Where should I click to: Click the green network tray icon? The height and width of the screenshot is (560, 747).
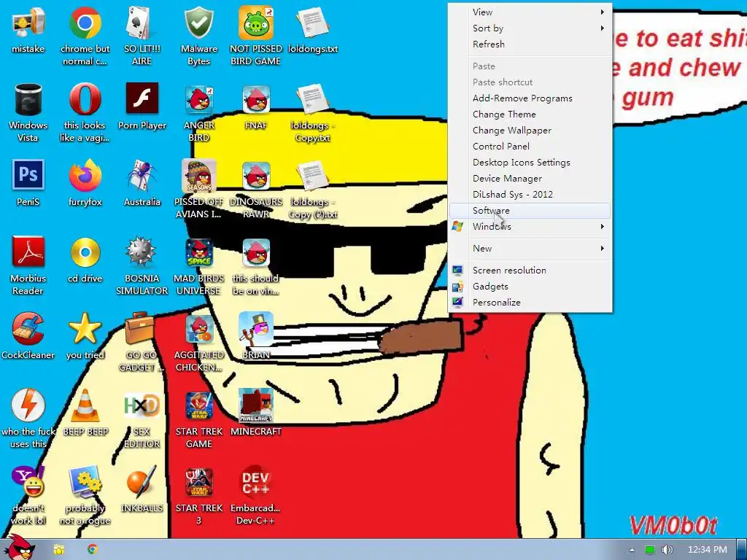pyautogui.click(x=649, y=550)
